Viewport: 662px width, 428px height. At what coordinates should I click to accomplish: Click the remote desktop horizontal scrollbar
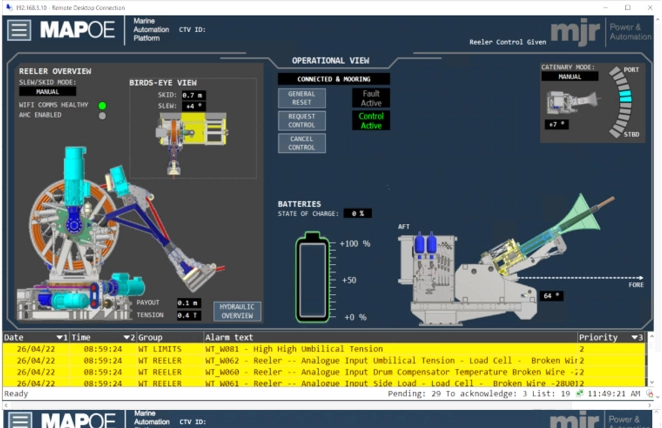pos(327,405)
